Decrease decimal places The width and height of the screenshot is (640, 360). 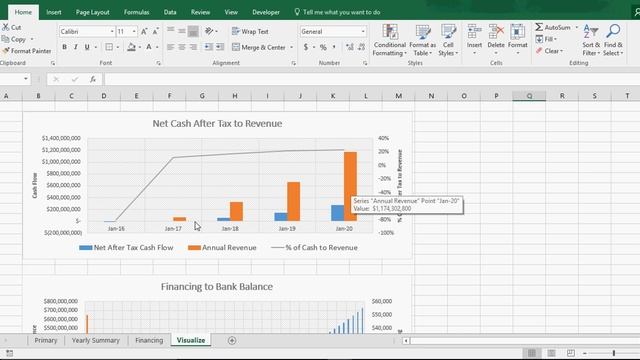pos(361,47)
